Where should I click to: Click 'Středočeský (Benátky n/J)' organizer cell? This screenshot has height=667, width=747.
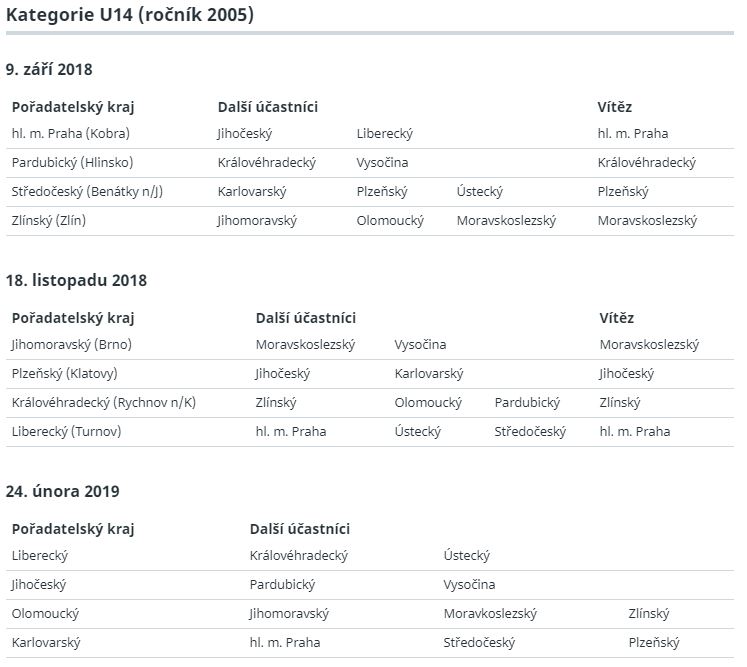coord(87,192)
